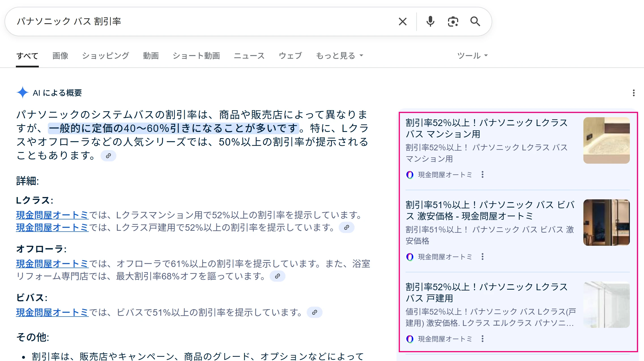The width and height of the screenshot is (644, 361).
Task: Click 現金問屋オートミ favicon on マンション用 card
Action: [410, 175]
